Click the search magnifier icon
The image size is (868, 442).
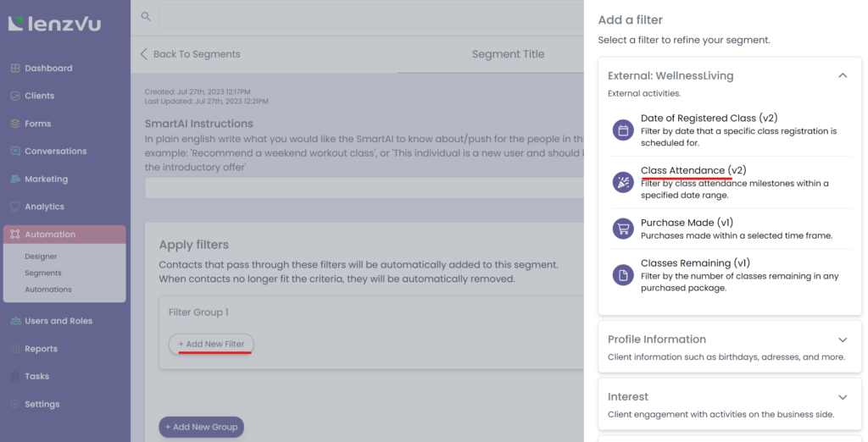[x=146, y=16]
